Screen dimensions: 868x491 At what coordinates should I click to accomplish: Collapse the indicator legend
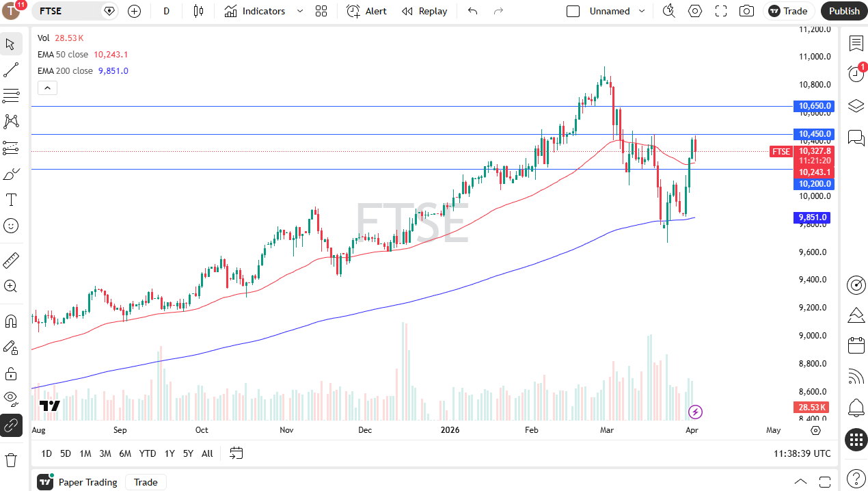47,88
